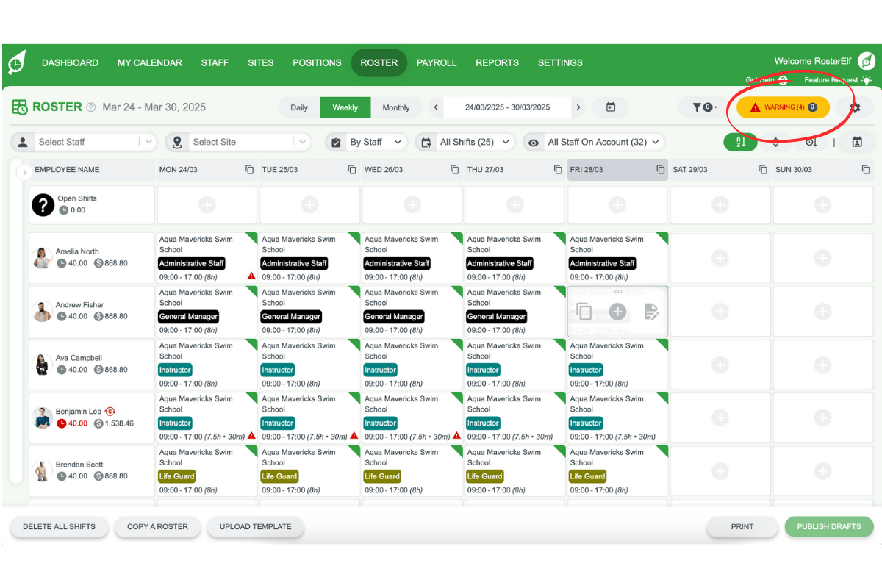Copy Monday 24/03 shifts icon
The height and width of the screenshot is (588, 882).
250,170
